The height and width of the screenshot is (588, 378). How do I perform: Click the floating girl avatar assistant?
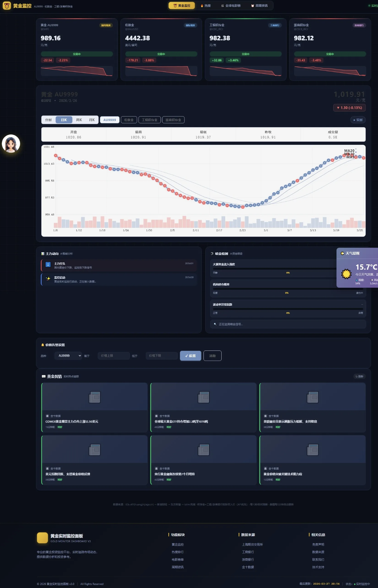(x=11, y=144)
